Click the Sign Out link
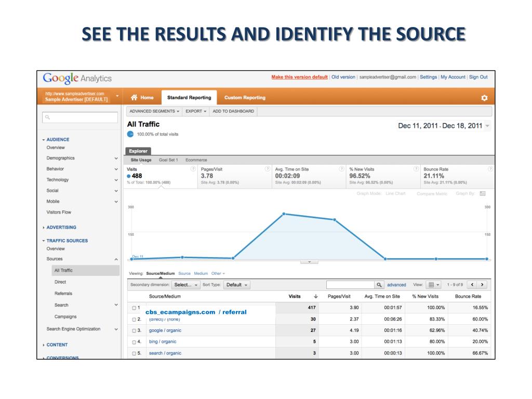 point(478,77)
